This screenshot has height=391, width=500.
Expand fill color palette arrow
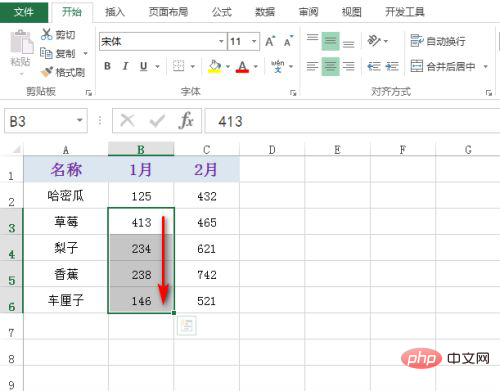coord(228,67)
